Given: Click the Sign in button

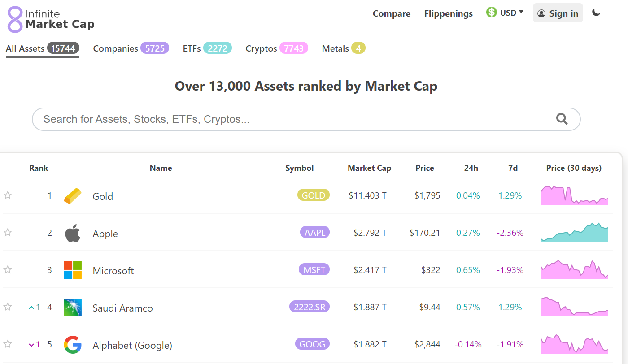Looking at the screenshot, I should coord(558,13).
